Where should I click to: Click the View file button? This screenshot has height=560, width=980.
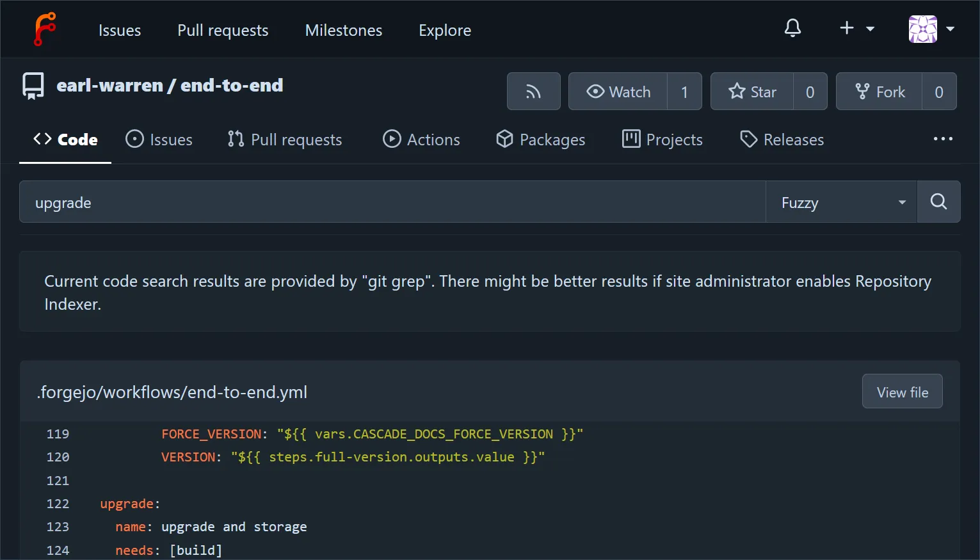pos(902,391)
